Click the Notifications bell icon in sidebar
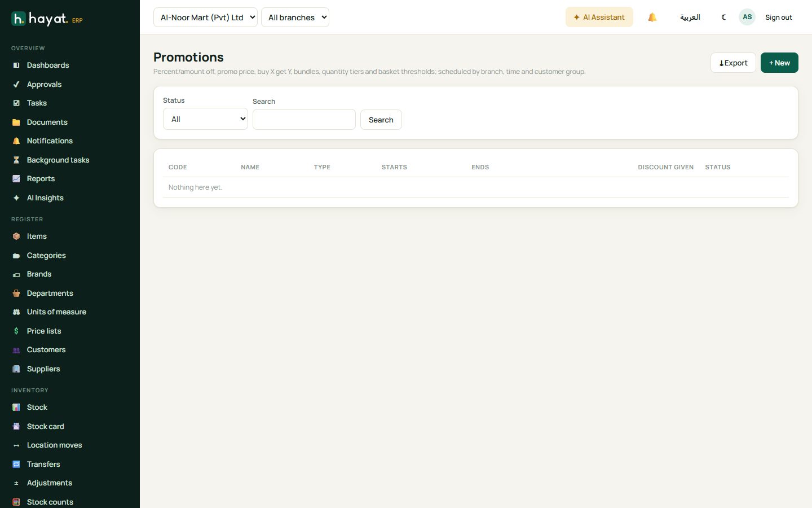The height and width of the screenshot is (508, 812). tap(16, 141)
